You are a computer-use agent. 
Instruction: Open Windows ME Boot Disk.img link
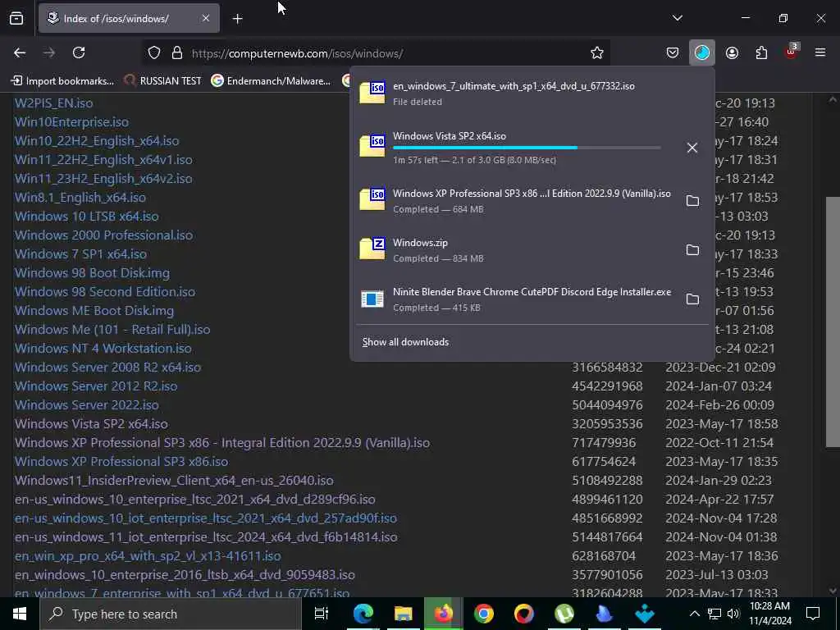pyautogui.click(x=94, y=311)
